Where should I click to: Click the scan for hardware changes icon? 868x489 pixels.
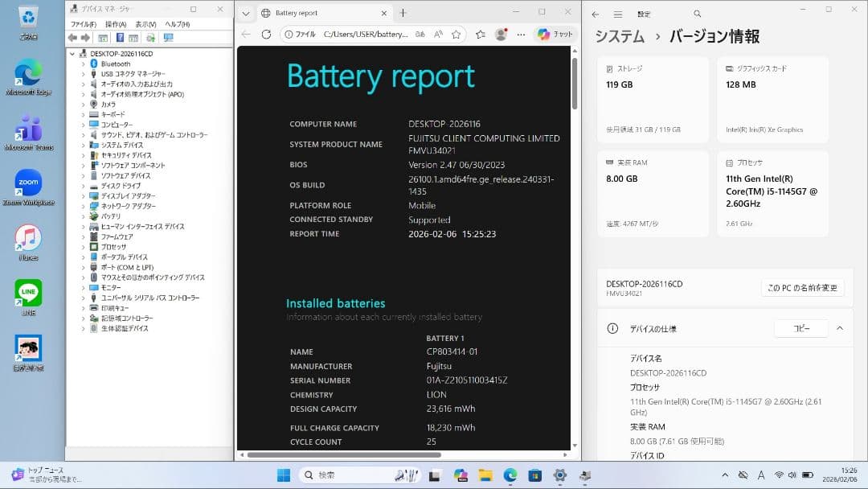(150, 38)
